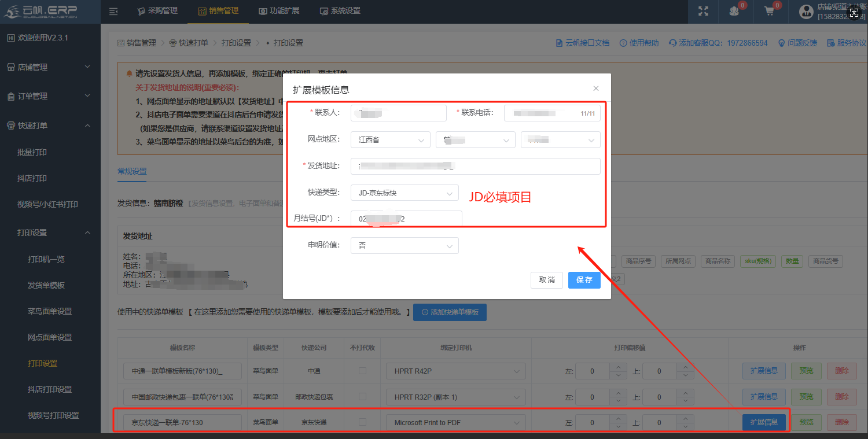Click the fullscreen expand icon
Screen dimensions: 868x439
703,11
